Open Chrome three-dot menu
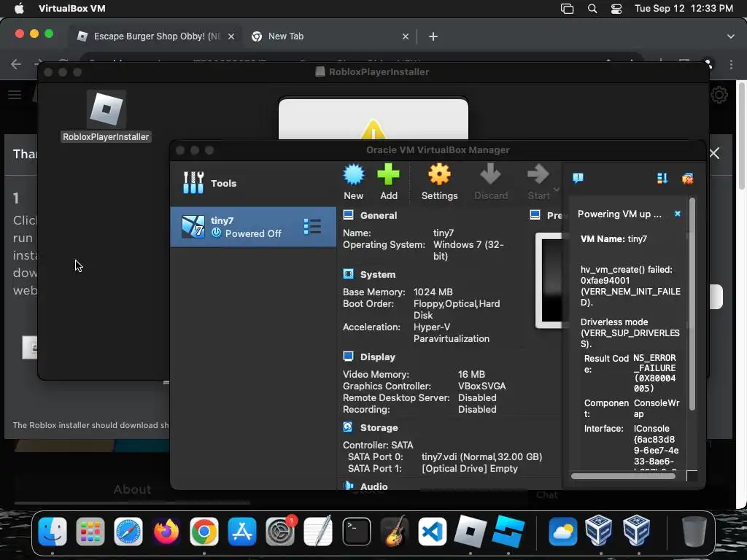Screen dimensions: 747x560 [731, 64]
